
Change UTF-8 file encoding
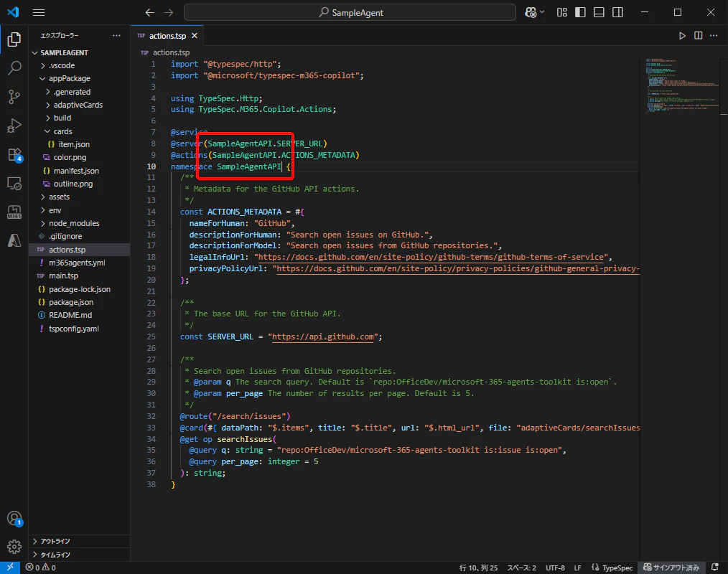[555, 568]
